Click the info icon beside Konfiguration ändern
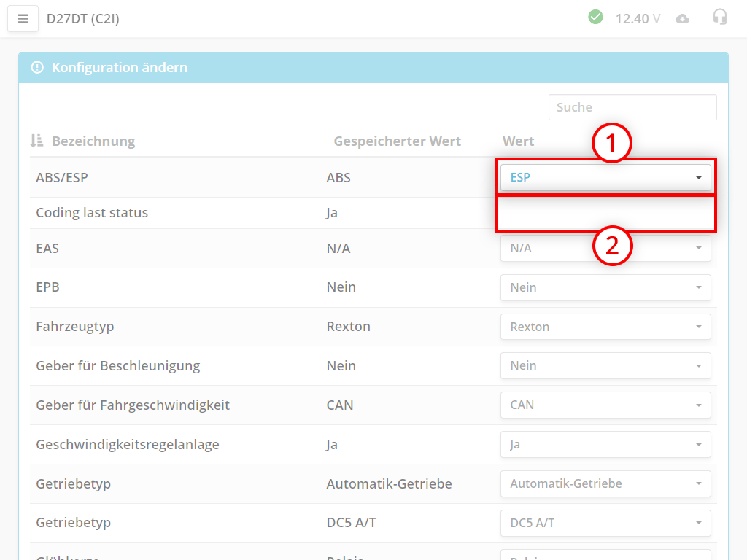 coord(37,68)
